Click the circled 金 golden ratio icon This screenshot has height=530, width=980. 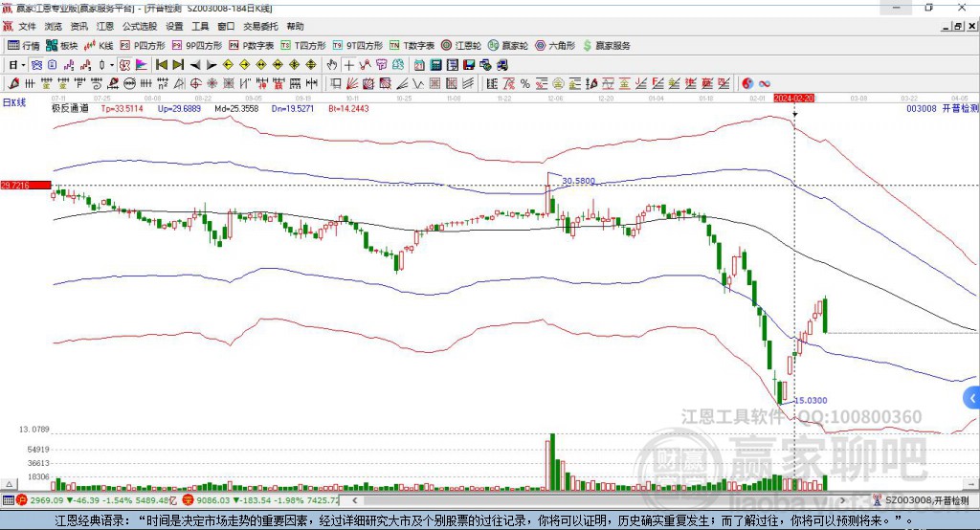click(x=558, y=83)
